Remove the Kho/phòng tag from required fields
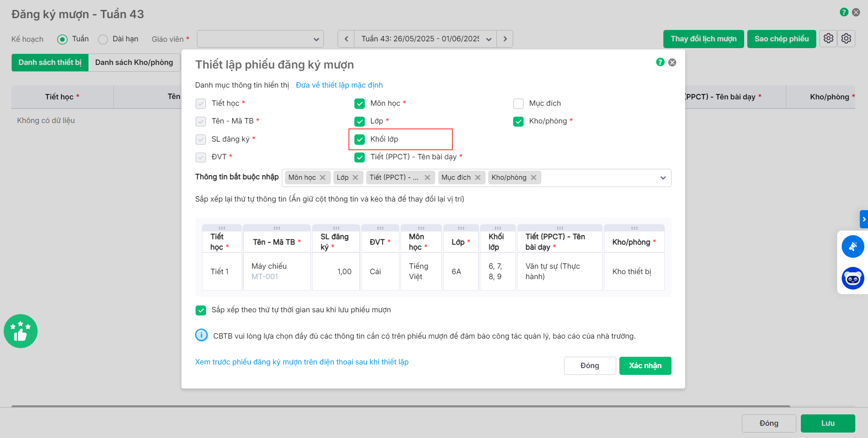Image resolution: width=868 pixels, height=438 pixels. tap(534, 177)
